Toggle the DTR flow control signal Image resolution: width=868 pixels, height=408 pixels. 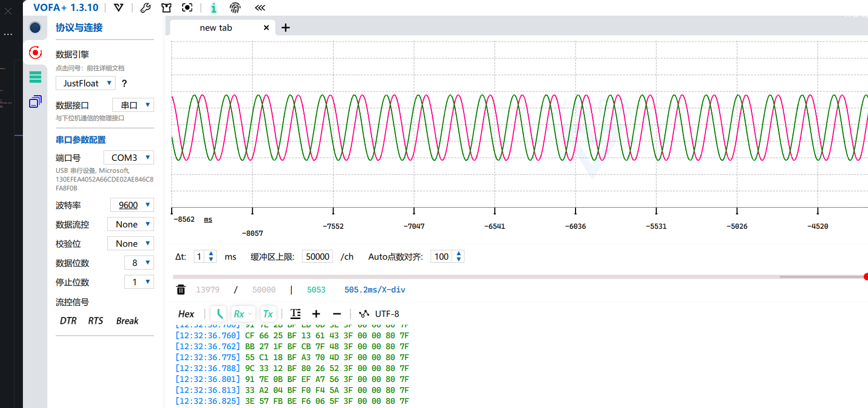point(68,321)
